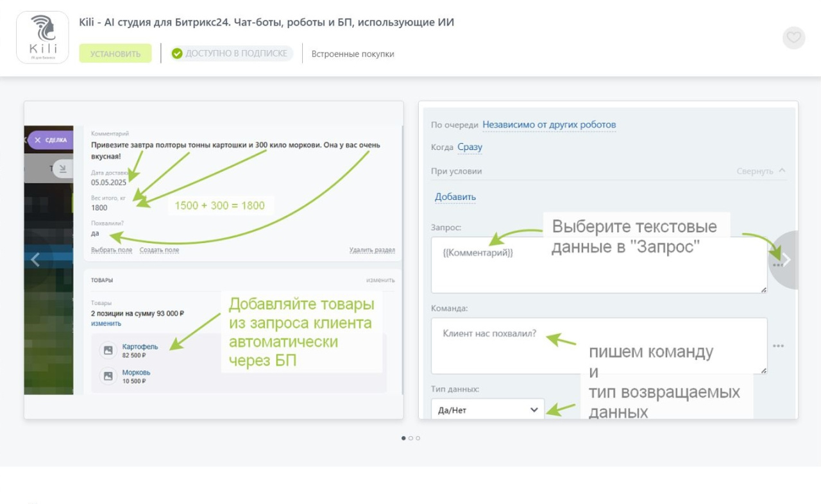Select the first carousel pagination dot
821x504 pixels.
403,439
